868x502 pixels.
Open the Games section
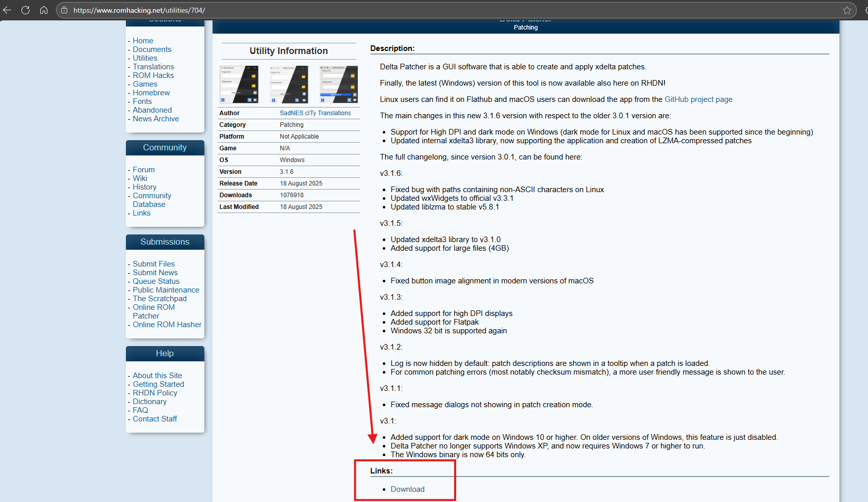click(145, 84)
